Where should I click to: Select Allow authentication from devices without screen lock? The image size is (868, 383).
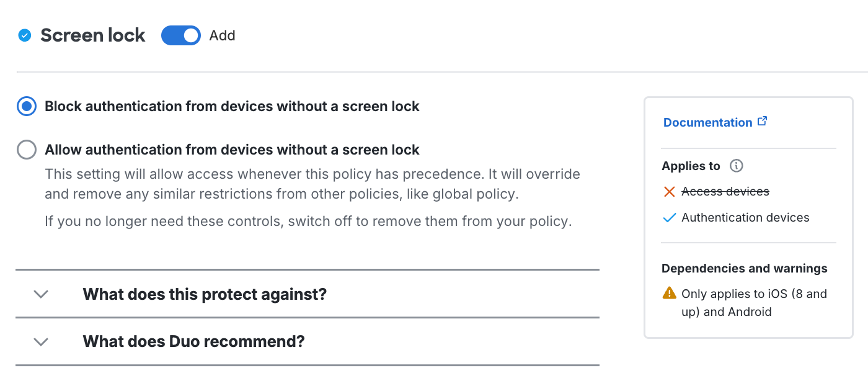25,150
